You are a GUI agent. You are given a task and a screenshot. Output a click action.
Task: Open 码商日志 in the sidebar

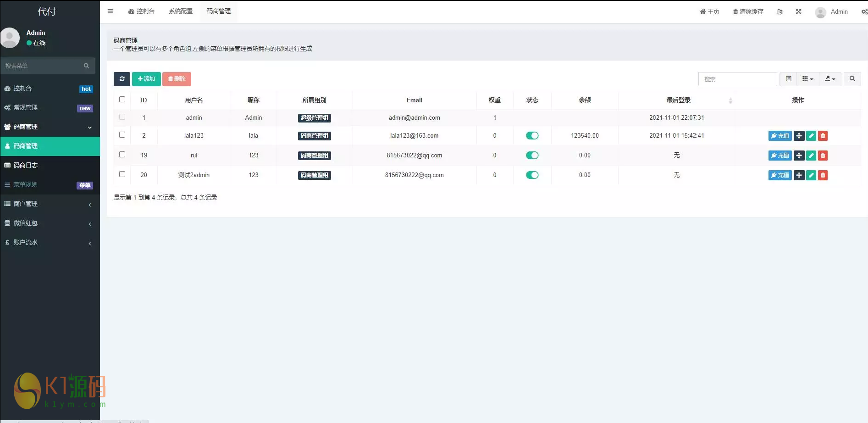click(50, 165)
